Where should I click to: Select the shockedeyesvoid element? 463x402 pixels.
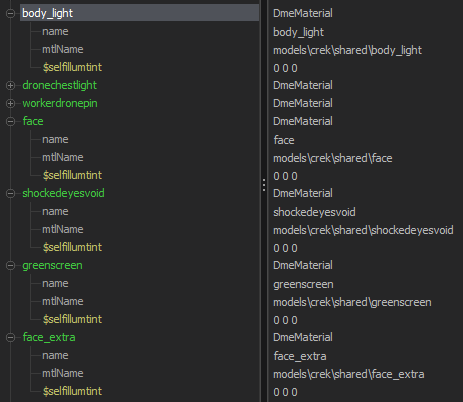[x=63, y=193]
